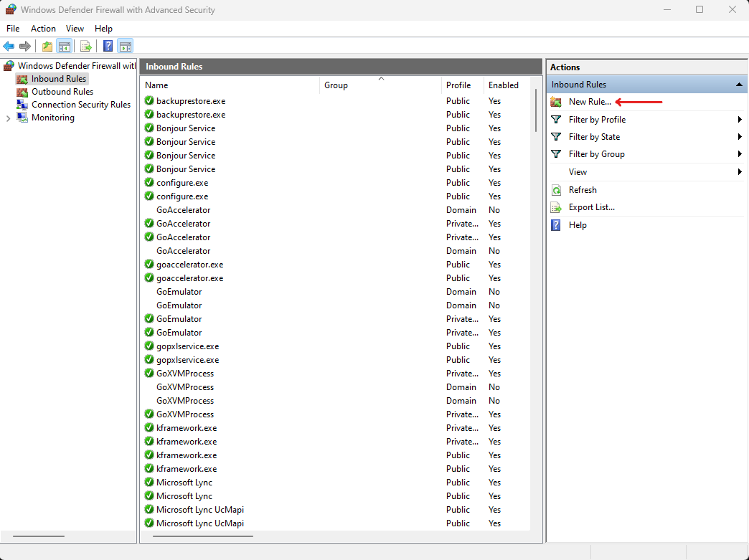The image size is (749, 560).
Task: Expand the Monitoring tree node
Action: [8, 118]
